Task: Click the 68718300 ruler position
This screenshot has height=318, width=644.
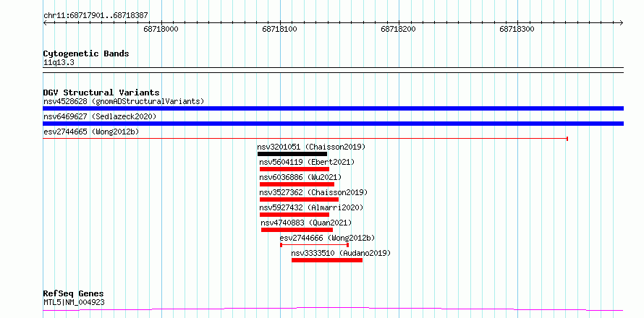Action: (517, 30)
